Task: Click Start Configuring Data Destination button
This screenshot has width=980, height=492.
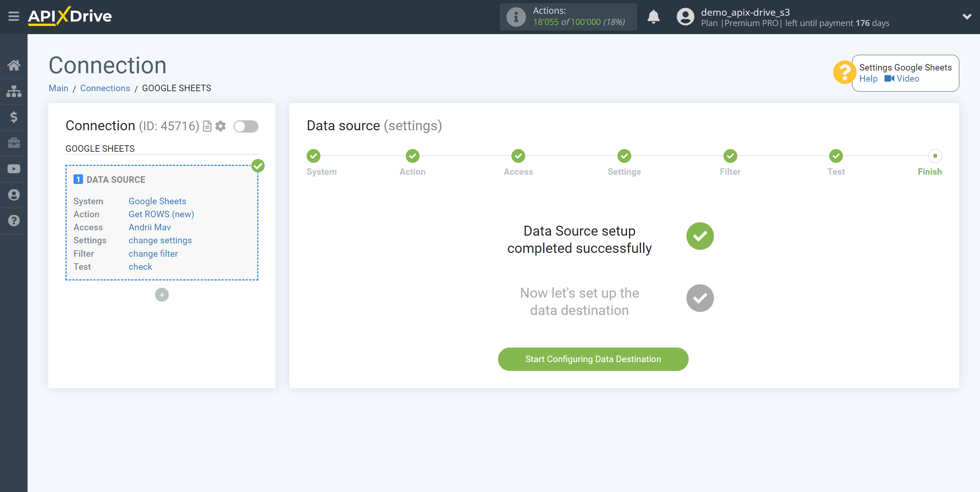Action: 593,359
